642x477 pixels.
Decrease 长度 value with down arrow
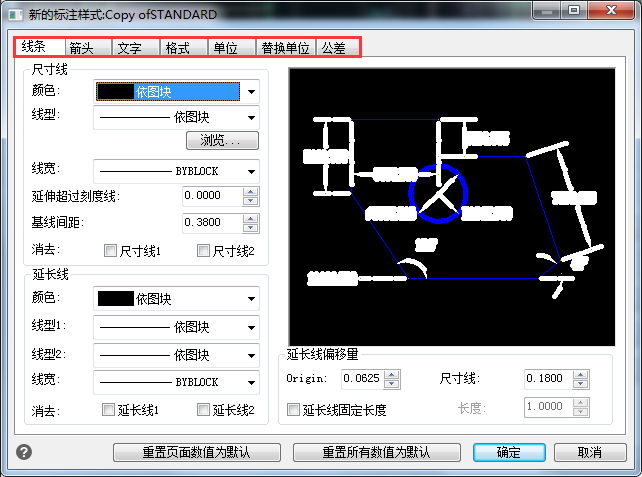tap(581, 411)
